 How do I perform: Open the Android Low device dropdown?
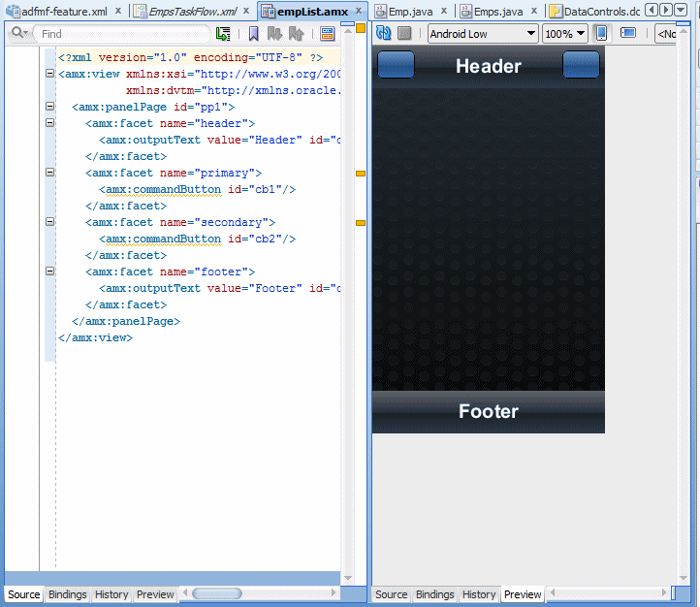pos(483,34)
